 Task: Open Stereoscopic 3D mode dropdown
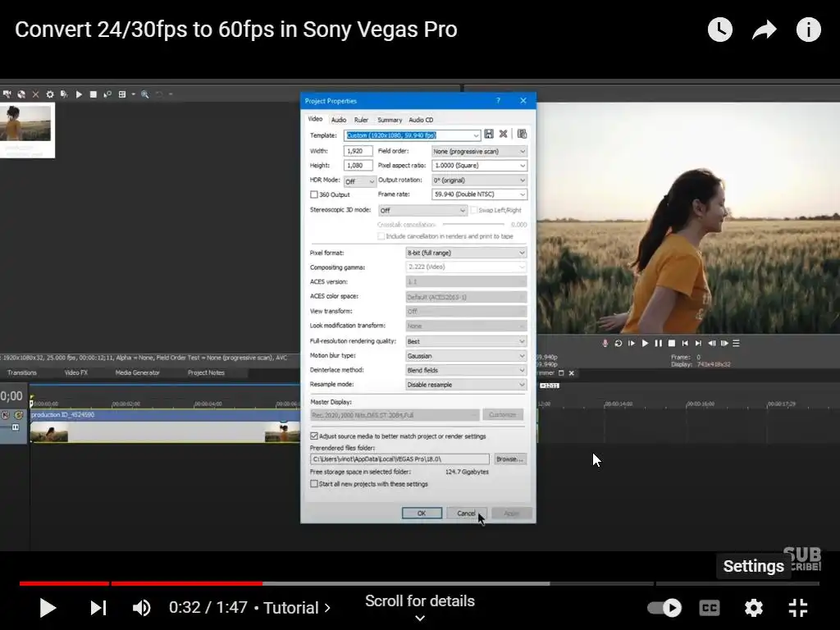(422, 211)
